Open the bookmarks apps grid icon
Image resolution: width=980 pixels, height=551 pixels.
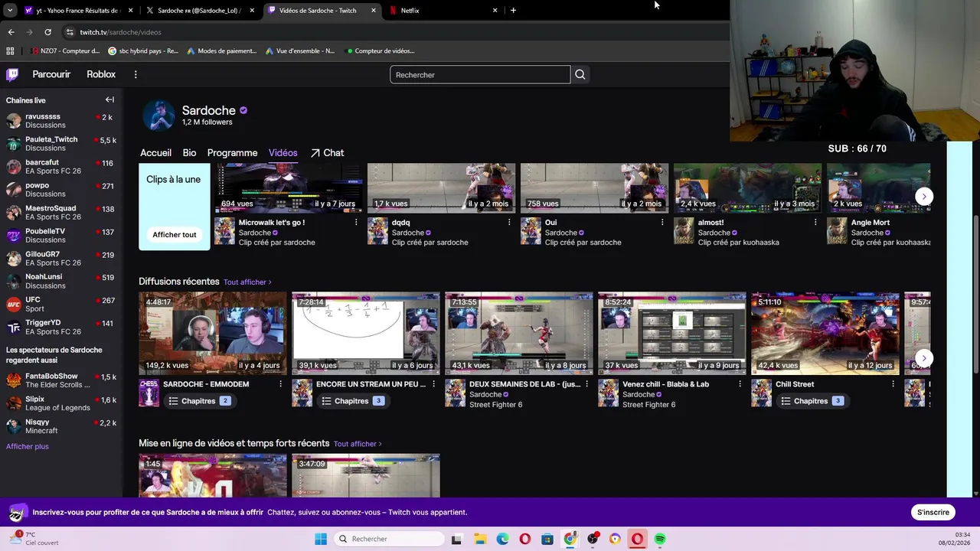(10, 51)
